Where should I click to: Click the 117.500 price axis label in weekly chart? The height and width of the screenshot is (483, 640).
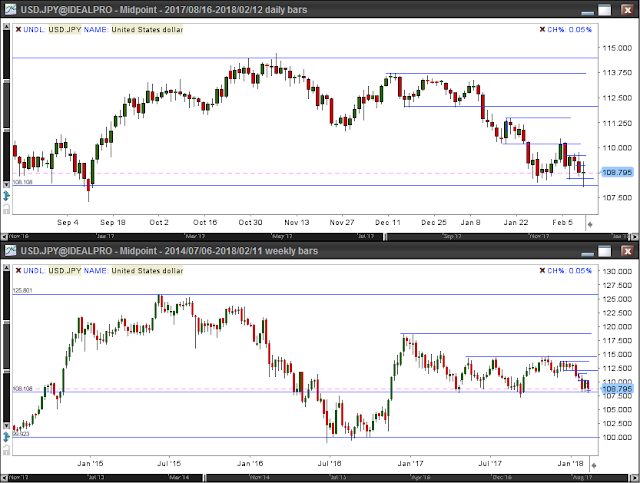pos(617,340)
